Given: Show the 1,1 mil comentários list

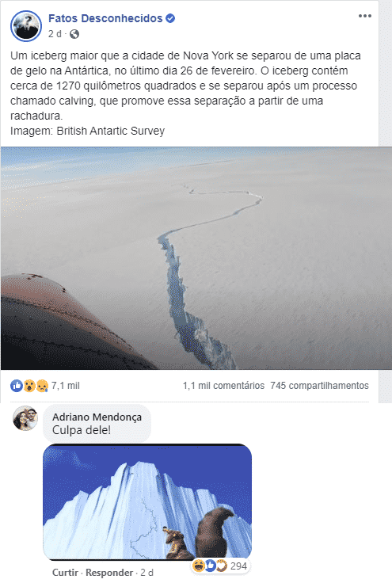Looking at the screenshot, I should pyautogui.click(x=223, y=386).
